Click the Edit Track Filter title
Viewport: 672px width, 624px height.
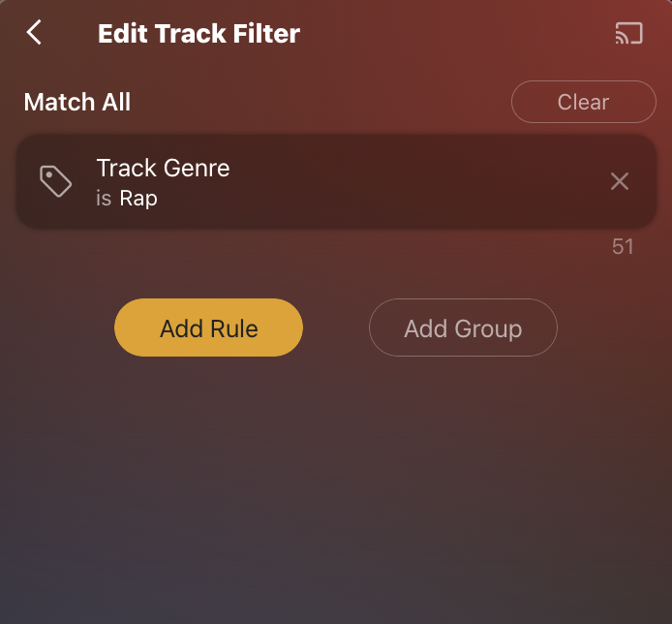(x=199, y=34)
